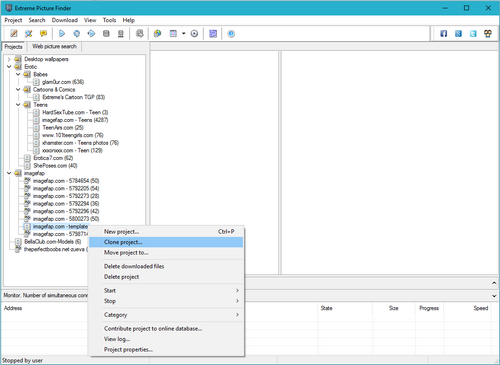
Task: Open the Stop submenu arrow
Action: [237, 301]
